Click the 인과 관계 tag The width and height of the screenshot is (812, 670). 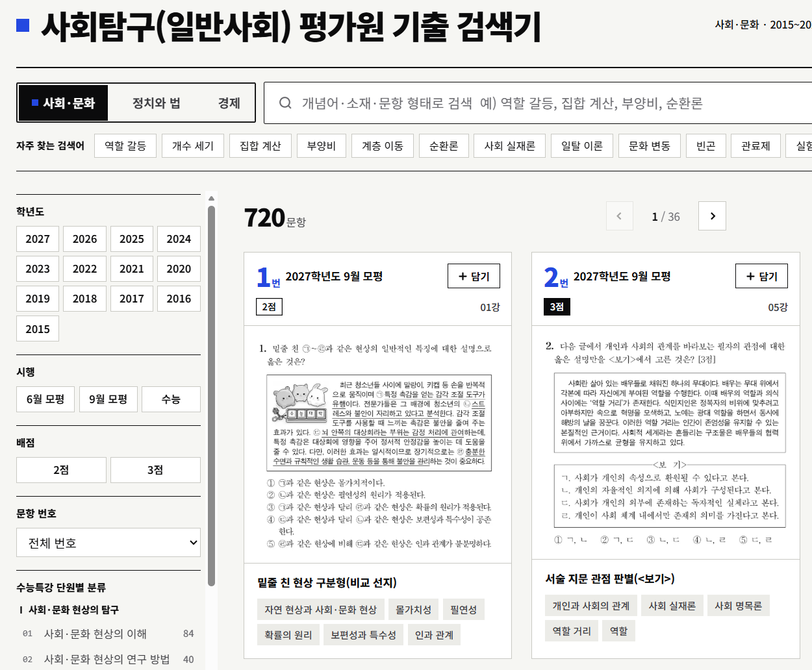pos(435,635)
